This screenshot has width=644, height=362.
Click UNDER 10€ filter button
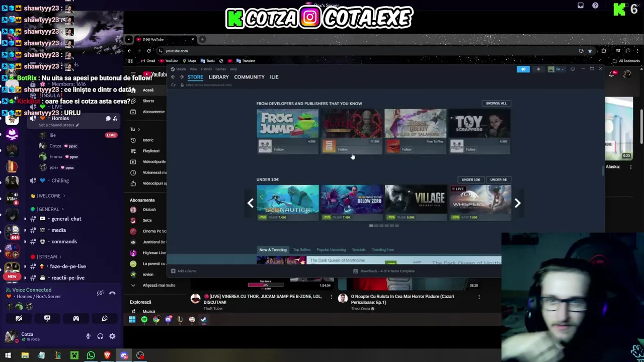pos(471,179)
